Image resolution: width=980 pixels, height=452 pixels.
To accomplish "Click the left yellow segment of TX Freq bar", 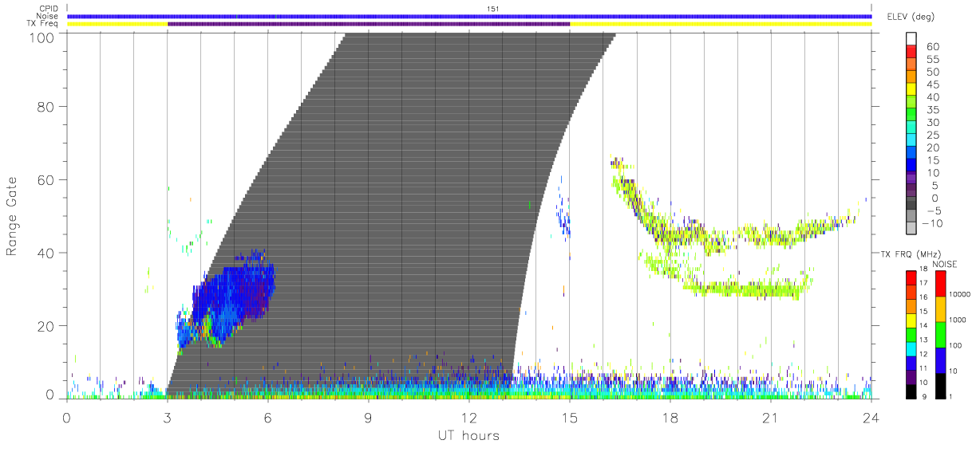I will [x=117, y=24].
